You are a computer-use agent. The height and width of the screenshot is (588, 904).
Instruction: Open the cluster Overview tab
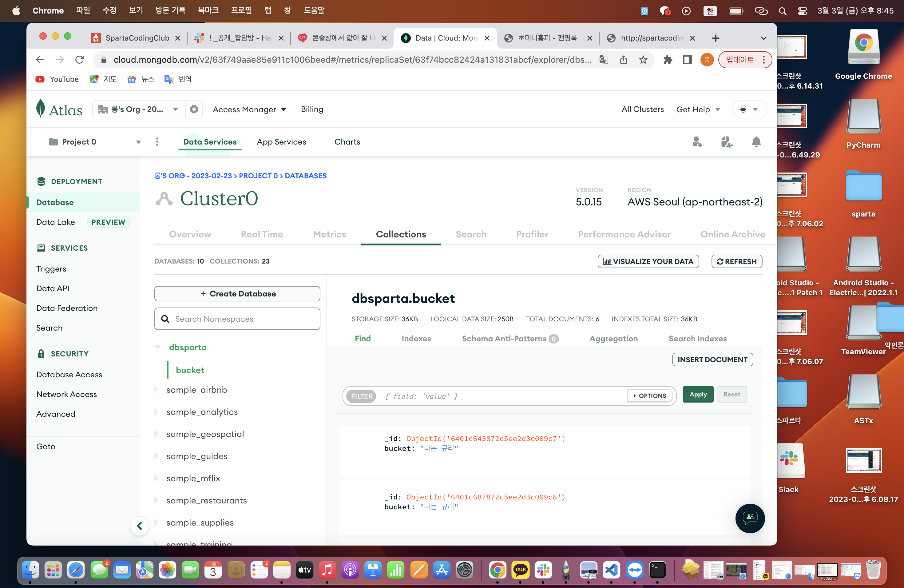pos(190,234)
